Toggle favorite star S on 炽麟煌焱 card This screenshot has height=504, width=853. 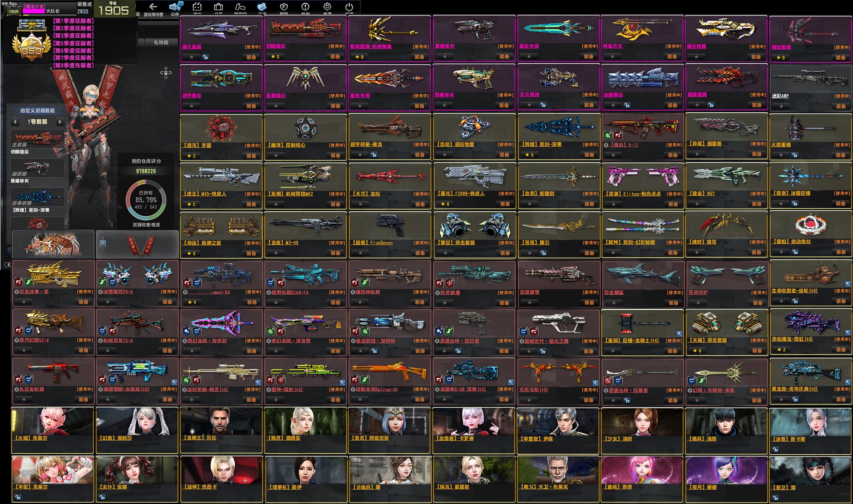coord(275,57)
